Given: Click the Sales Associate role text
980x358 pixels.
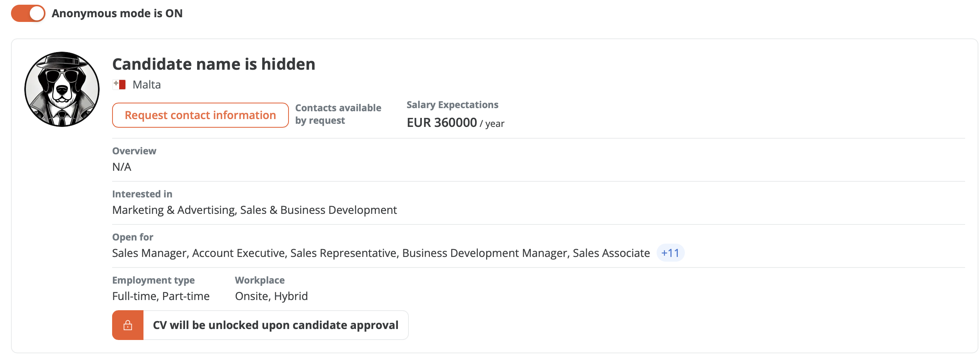Looking at the screenshot, I should [x=611, y=253].
